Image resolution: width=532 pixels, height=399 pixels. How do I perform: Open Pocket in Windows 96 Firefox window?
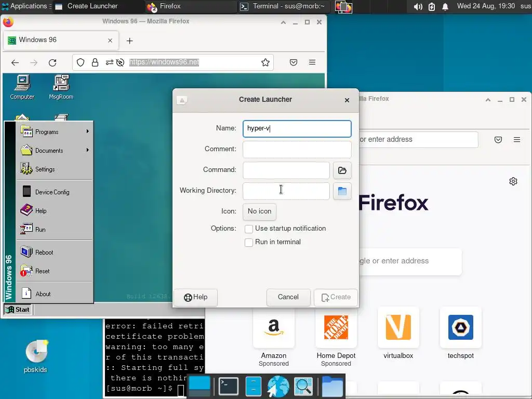[294, 62]
